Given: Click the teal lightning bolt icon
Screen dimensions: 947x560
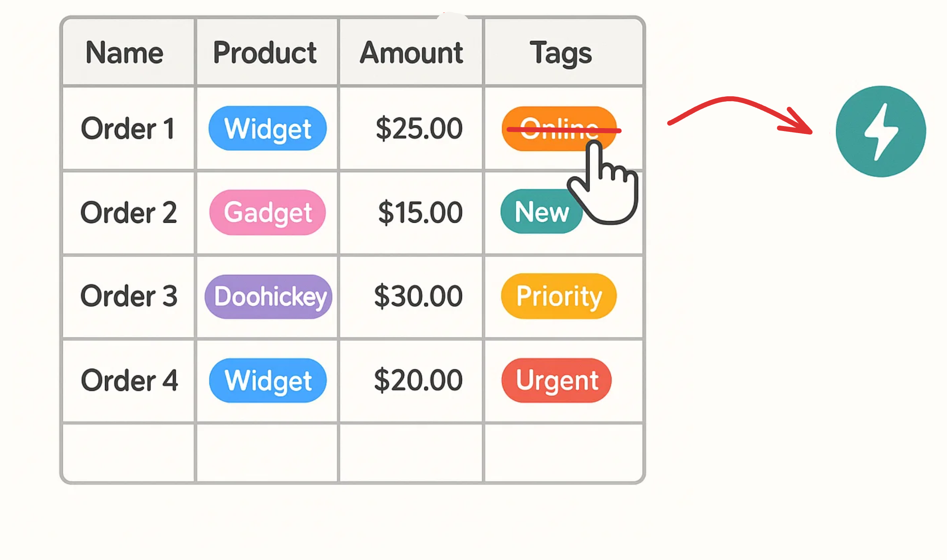Looking at the screenshot, I should coord(880,131).
